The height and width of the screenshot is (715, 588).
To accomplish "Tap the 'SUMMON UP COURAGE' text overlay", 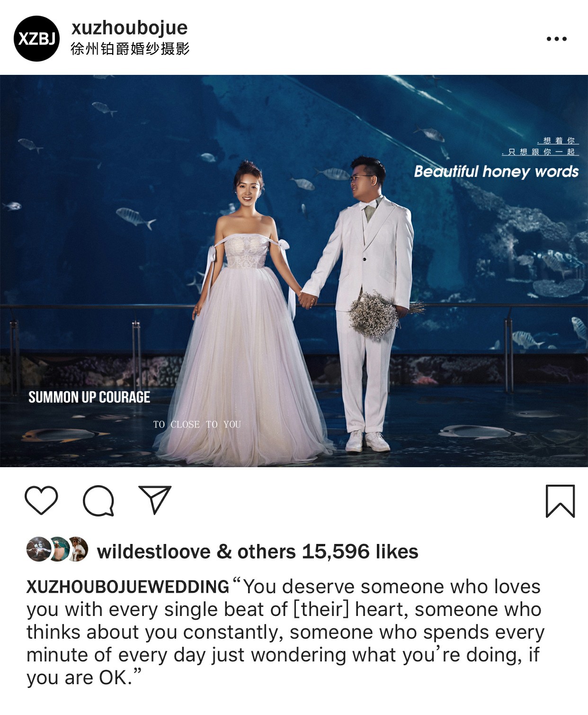I will (89, 397).
